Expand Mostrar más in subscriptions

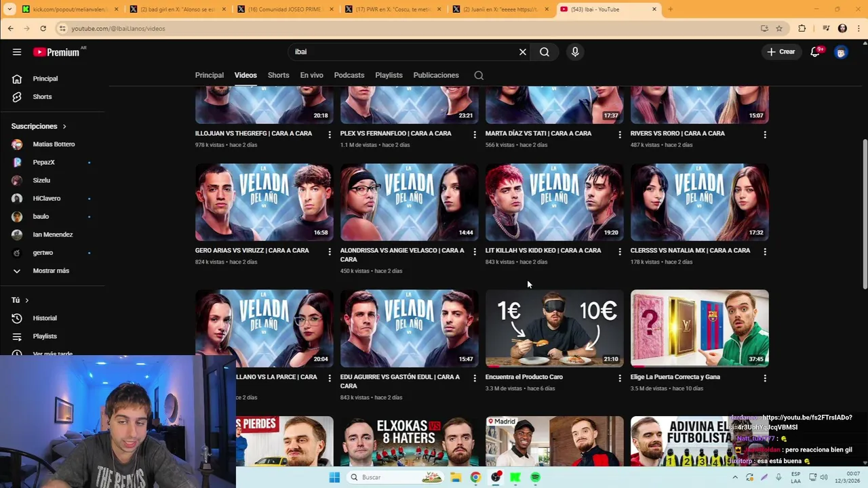pyautogui.click(x=51, y=270)
